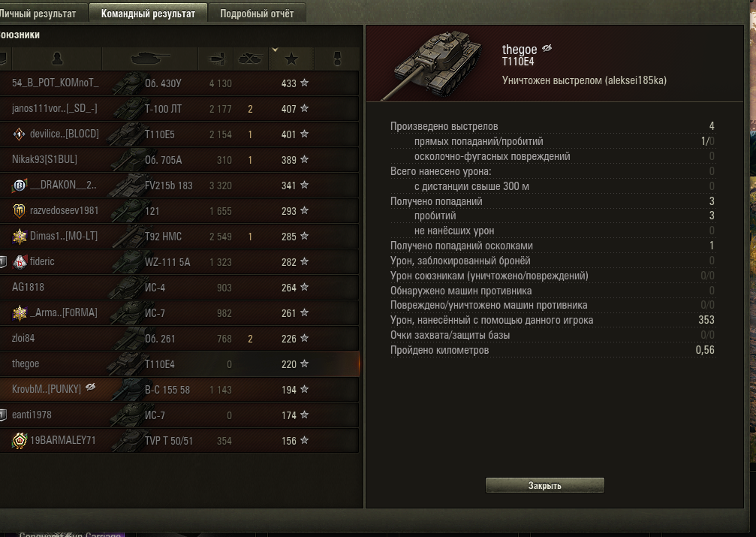Viewport: 756px width, 537px height.
Task: Click the crossed-eye icon beside thegoe header
Action: [547, 48]
